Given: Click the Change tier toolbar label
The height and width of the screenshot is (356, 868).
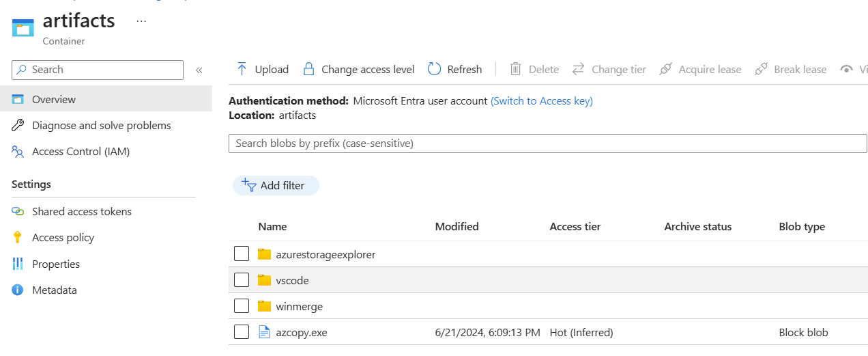Looking at the screenshot, I should tap(619, 70).
